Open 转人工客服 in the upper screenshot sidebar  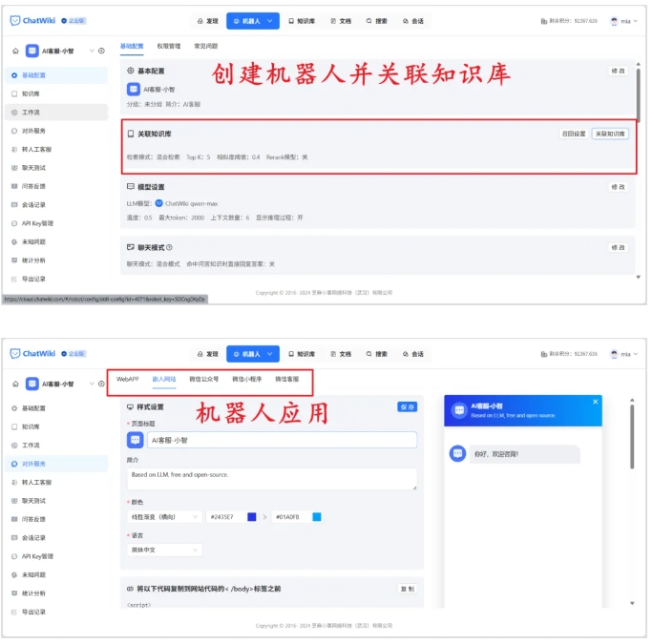pos(56,149)
